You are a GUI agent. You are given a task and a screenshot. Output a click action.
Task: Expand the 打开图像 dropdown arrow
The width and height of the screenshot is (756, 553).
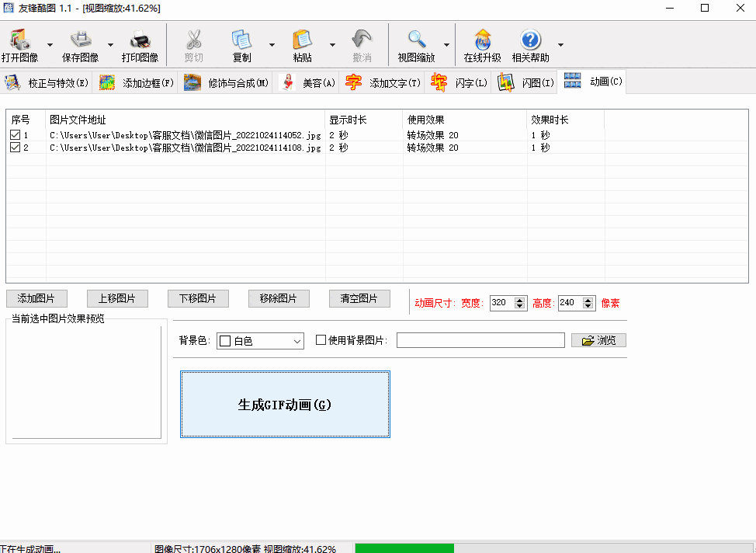(x=50, y=44)
